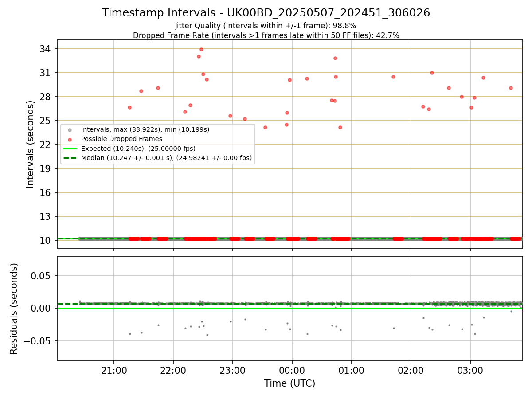
Task: Select legend entry "Possible Dropped Frames"
Action: pos(121,139)
